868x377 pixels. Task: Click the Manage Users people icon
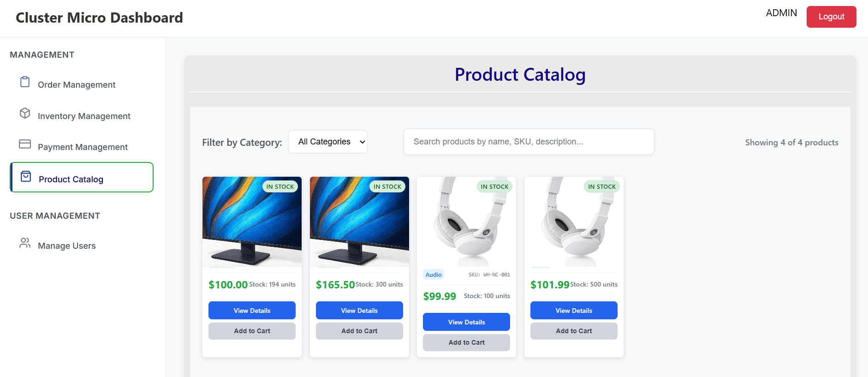(24, 243)
